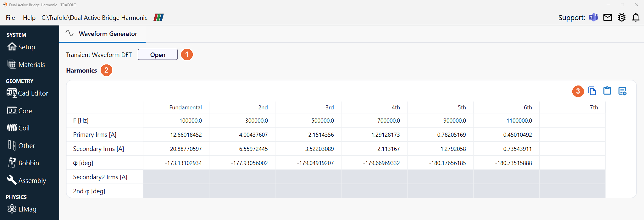Click the Fundamental column header
Viewport: 644px width, 220px height.
tap(176, 107)
